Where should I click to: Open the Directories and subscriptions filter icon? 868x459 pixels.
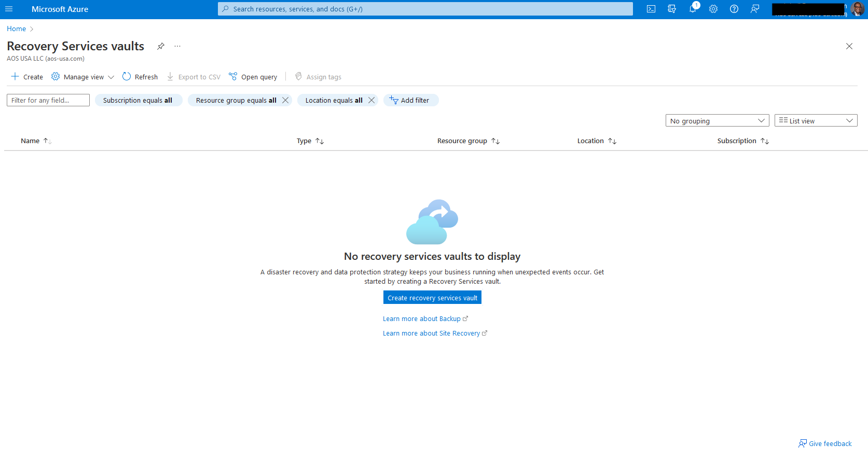672,9
